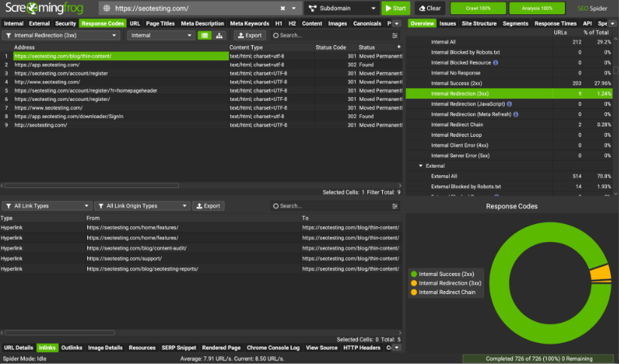Open the Internal Redirection (3xx) filter dropdown
Viewport: 619px width, 364px height.
(x=62, y=35)
